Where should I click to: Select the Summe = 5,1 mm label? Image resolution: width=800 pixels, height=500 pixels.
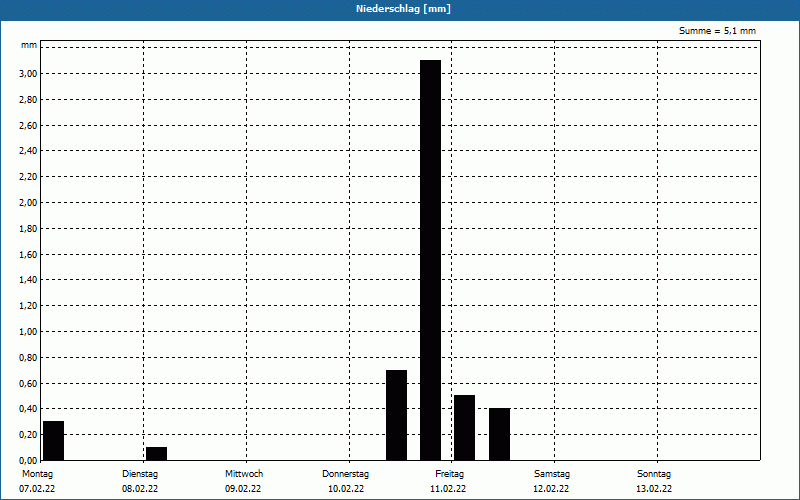[717, 31]
